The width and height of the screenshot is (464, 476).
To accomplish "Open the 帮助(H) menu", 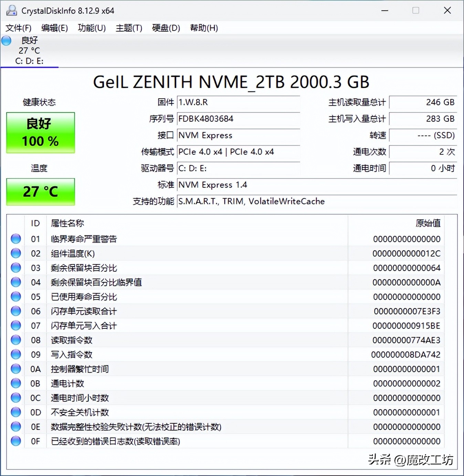I will coord(204,28).
